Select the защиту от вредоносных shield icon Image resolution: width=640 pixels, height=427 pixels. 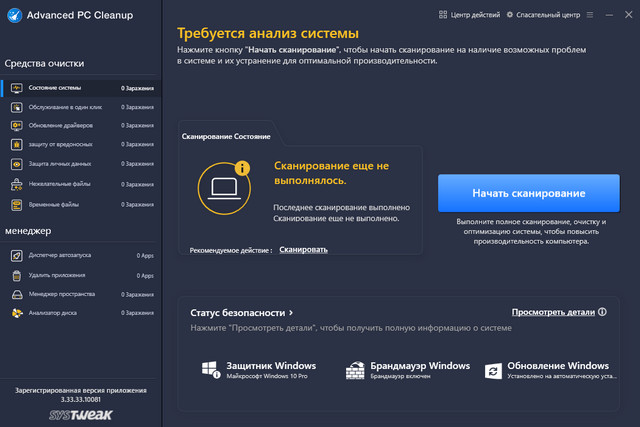click(x=16, y=145)
